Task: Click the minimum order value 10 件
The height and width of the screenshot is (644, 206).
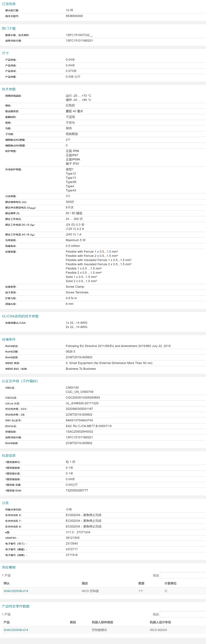Action: point(69,10)
